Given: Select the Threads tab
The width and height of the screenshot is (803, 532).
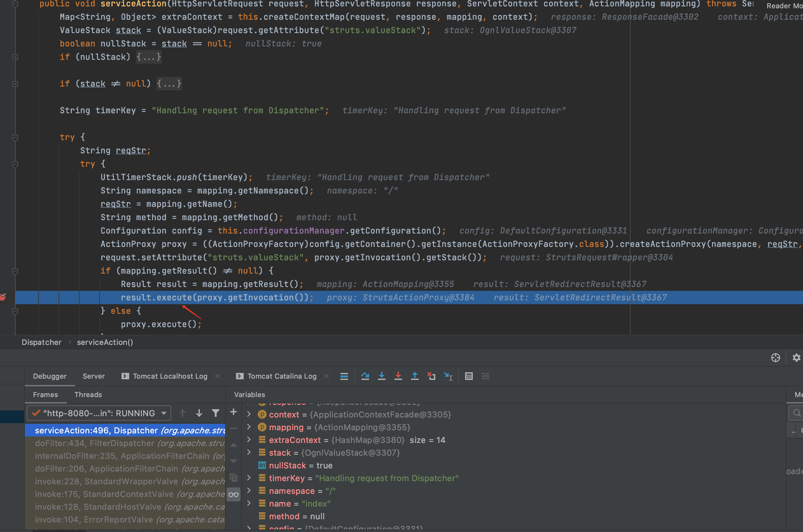Looking at the screenshot, I should (88, 395).
